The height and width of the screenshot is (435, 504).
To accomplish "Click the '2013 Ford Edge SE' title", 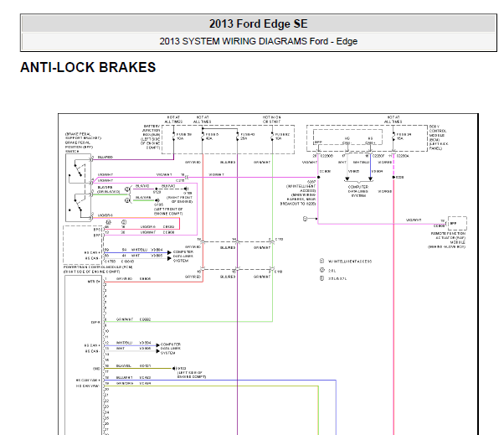I will tap(258, 23).
